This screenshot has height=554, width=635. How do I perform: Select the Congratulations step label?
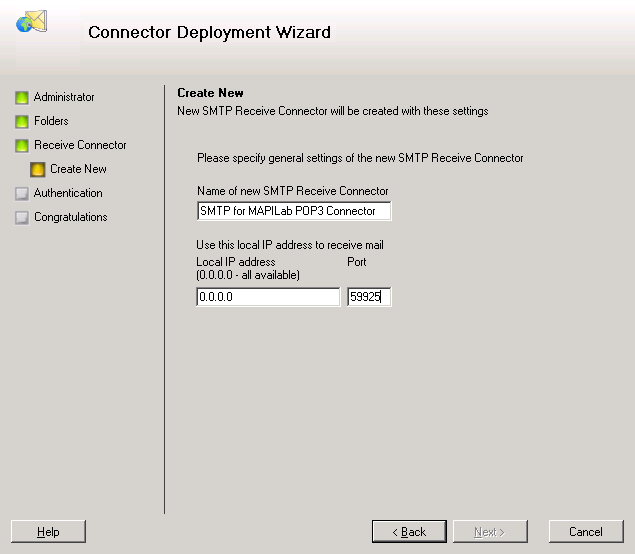70,217
